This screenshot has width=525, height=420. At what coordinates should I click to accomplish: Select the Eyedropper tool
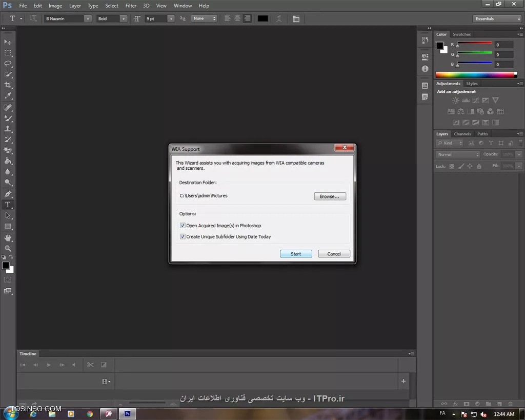point(8,96)
